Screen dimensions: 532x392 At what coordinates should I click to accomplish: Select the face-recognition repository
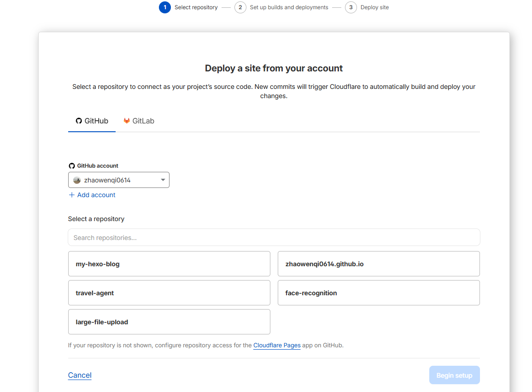379,293
